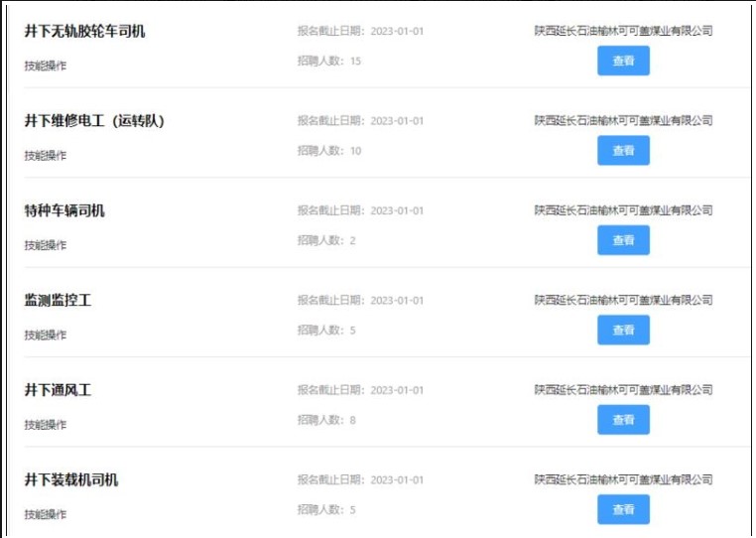Click 查看 button for 监测监控工
The width and height of the screenshot is (756, 538).
click(623, 330)
